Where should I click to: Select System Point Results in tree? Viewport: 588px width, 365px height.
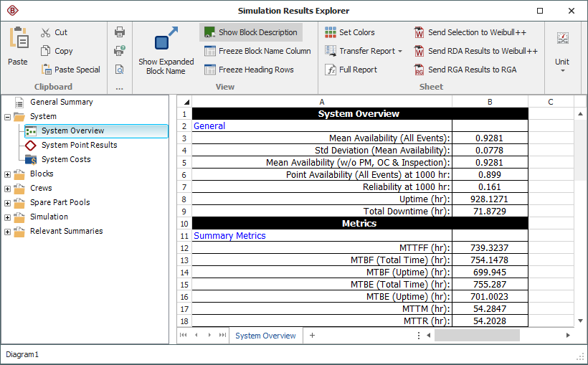tap(79, 145)
